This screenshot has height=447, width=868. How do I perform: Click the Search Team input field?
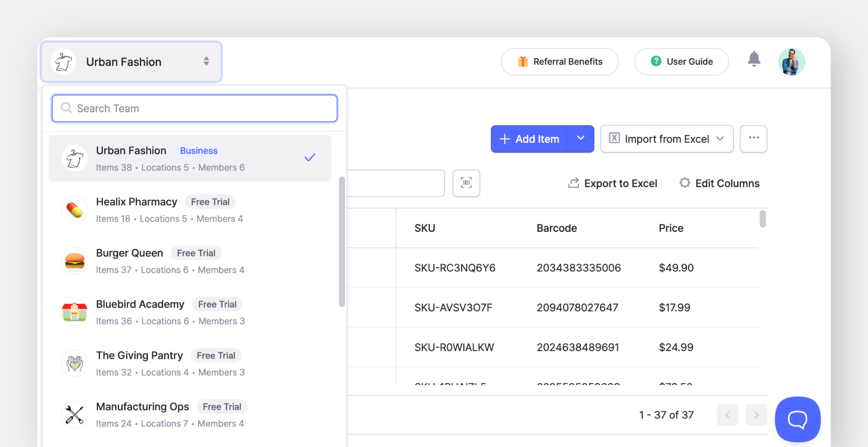pyautogui.click(x=194, y=108)
